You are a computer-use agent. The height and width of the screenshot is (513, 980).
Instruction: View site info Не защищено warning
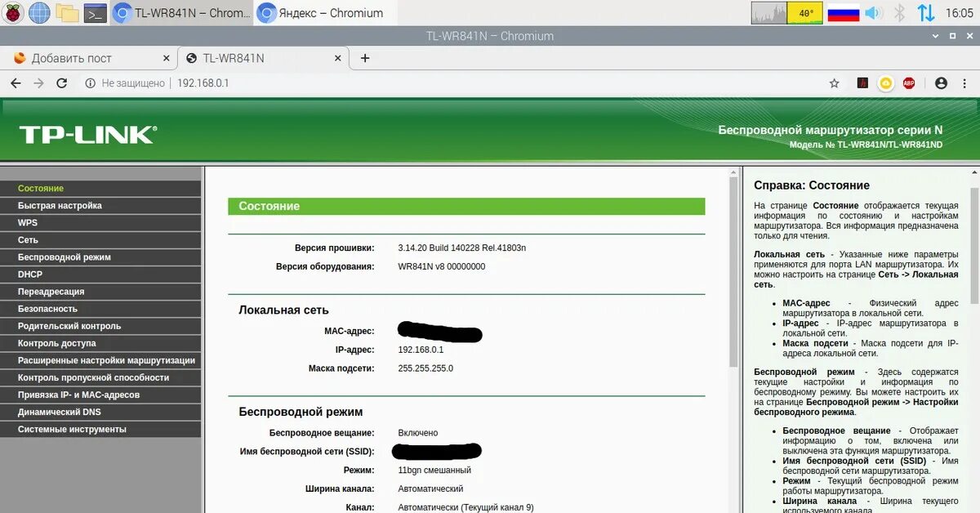124,83
